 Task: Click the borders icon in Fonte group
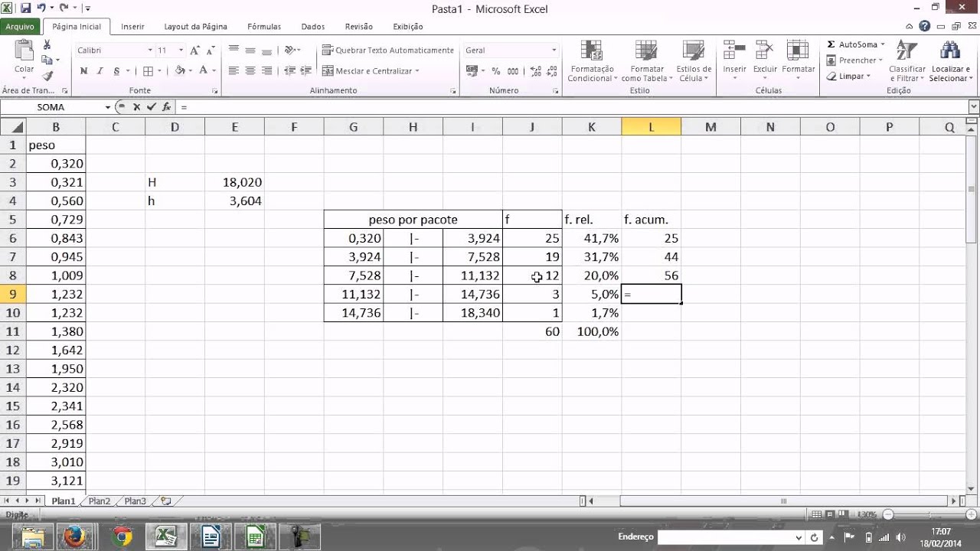pyautogui.click(x=148, y=70)
